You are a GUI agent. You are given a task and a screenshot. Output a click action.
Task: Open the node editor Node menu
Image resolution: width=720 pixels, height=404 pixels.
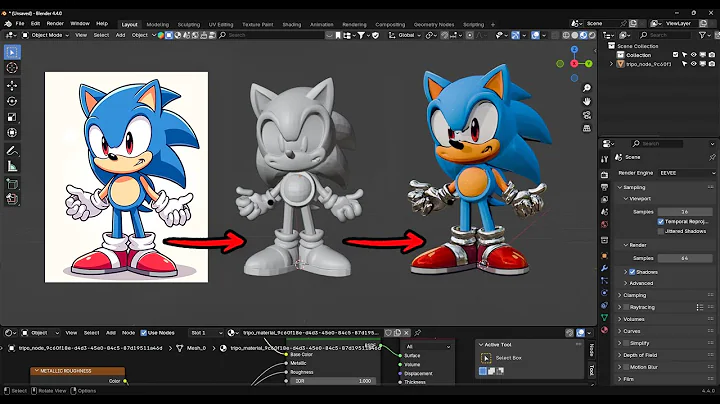128,333
